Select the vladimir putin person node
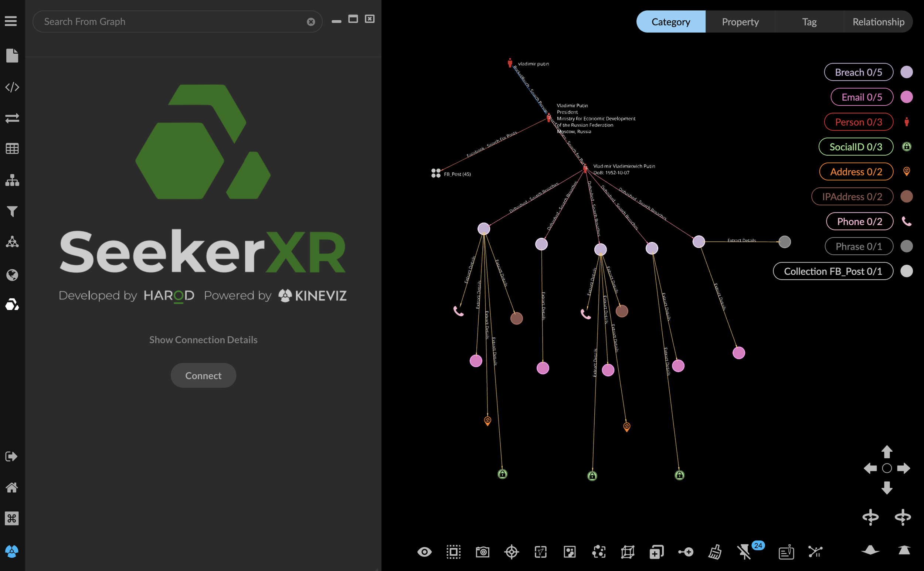 point(510,63)
